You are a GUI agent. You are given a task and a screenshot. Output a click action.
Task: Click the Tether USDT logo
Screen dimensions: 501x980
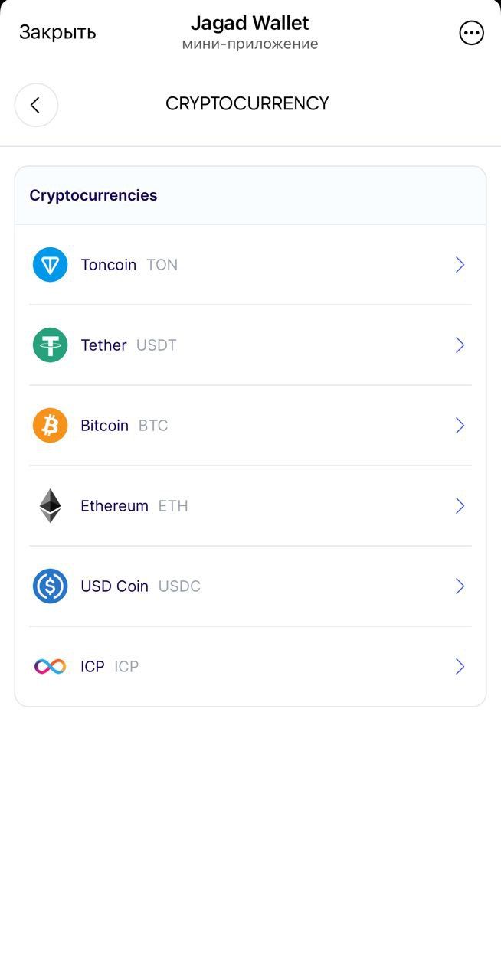(x=49, y=345)
